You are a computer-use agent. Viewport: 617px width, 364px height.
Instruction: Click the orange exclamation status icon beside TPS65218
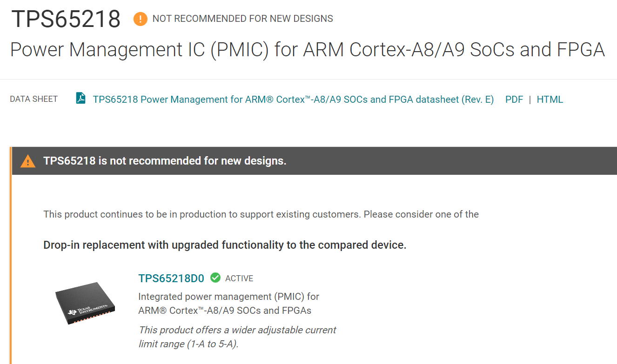tap(140, 19)
